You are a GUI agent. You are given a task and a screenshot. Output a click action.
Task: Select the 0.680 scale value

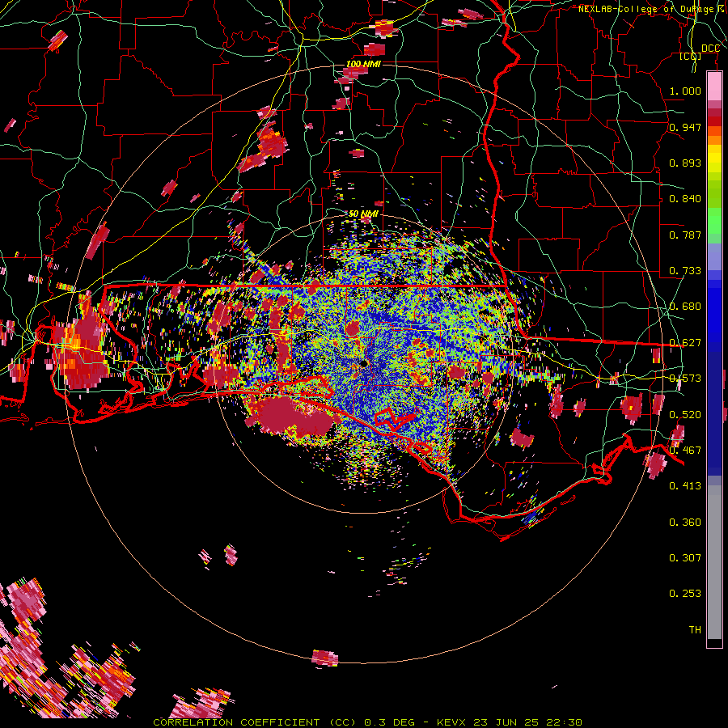coord(685,307)
